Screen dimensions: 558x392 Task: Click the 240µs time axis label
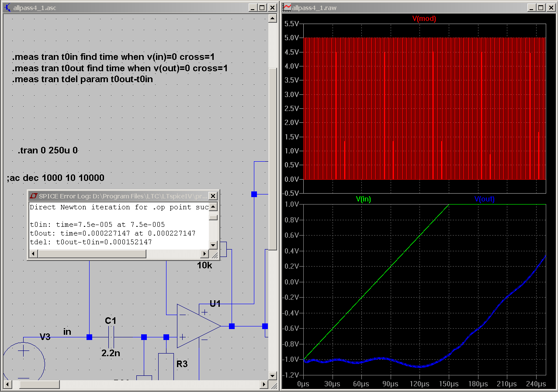(536, 384)
